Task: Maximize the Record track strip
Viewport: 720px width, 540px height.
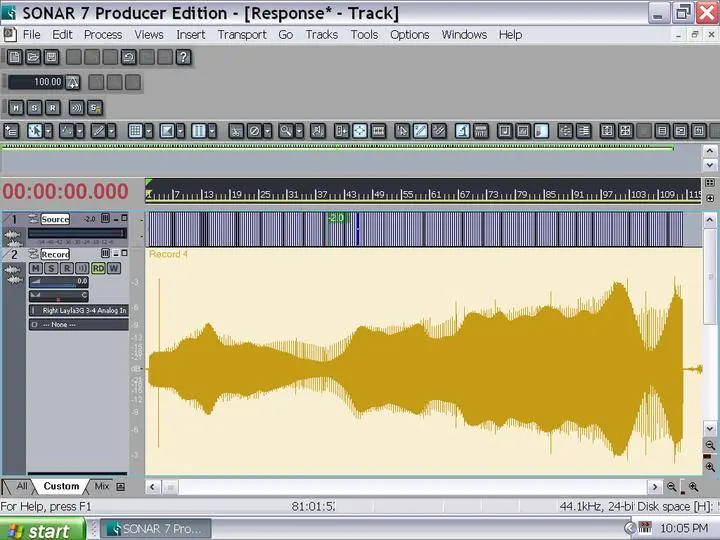Action: 124,253
